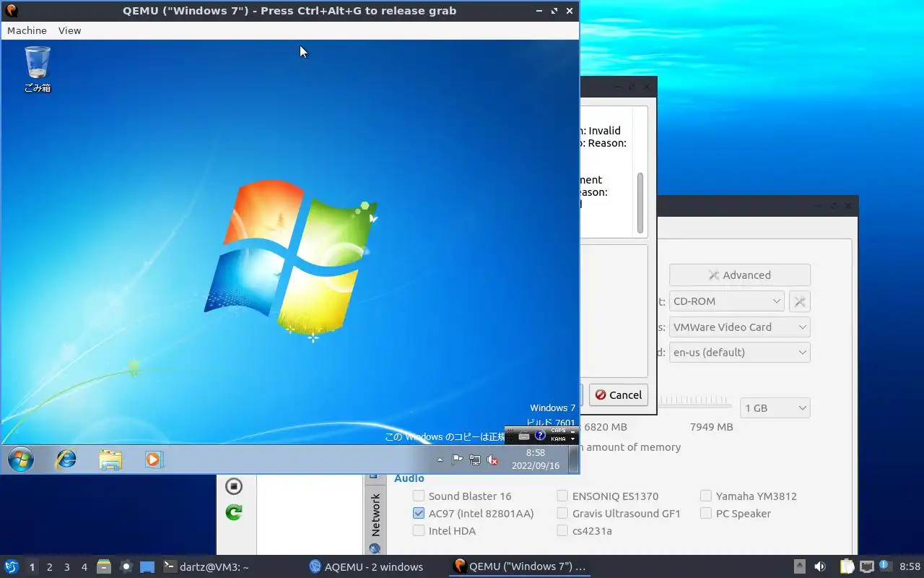Switch to workspace 2 in the pager
The height and width of the screenshot is (578, 924).
click(49, 567)
